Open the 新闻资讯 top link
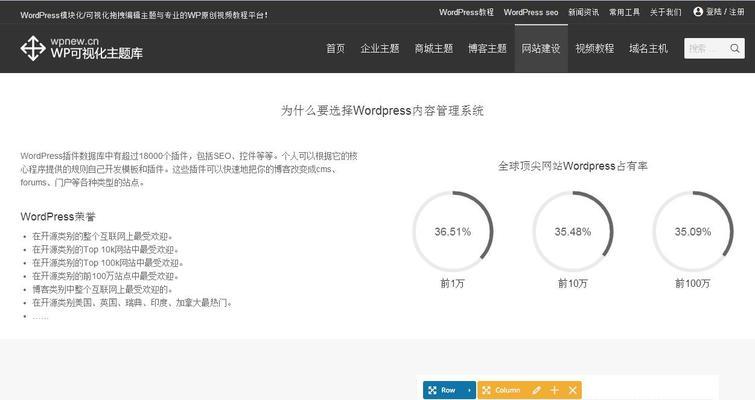Screen dimensions: 755x400 pyautogui.click(x=584, y=12)
